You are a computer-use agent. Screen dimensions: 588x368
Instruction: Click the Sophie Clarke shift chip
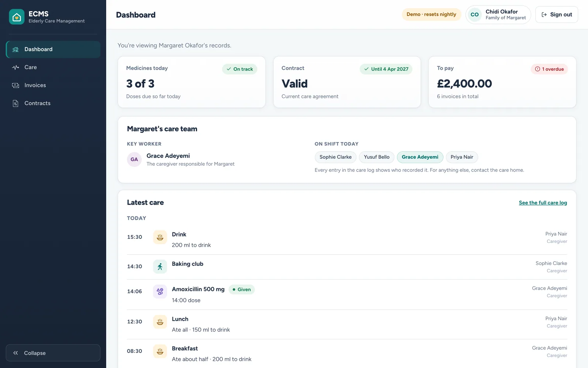(x=336, y=157)
